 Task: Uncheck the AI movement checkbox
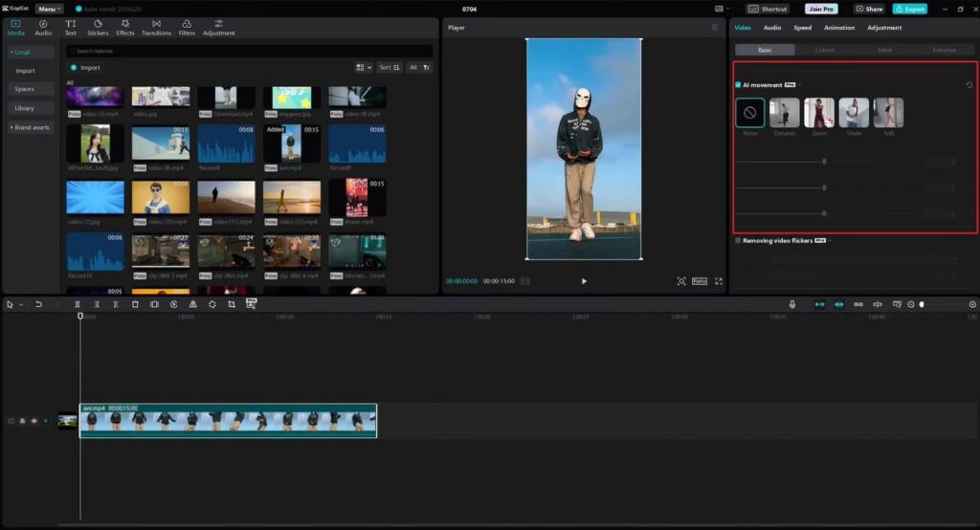click(x=738, y=85)
